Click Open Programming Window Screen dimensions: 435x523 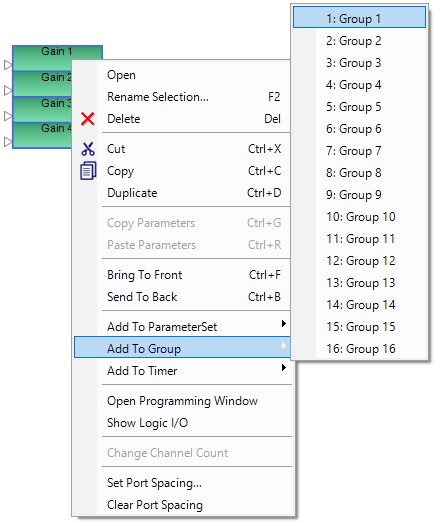click(182, 401)
